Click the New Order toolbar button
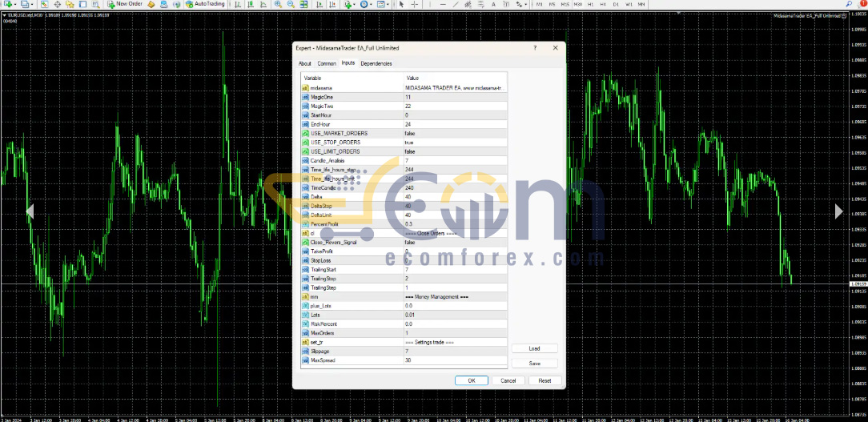Screen dimensions: 868x422 coord(125,4)
